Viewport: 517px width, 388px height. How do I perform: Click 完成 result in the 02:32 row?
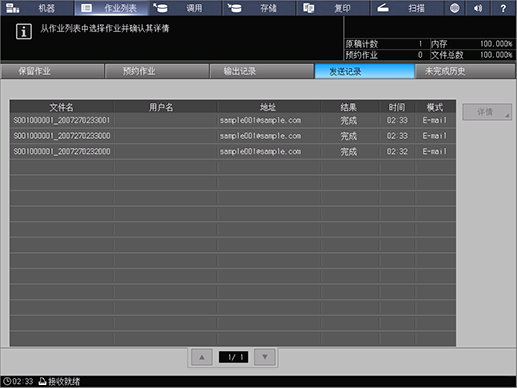[349, 152]
